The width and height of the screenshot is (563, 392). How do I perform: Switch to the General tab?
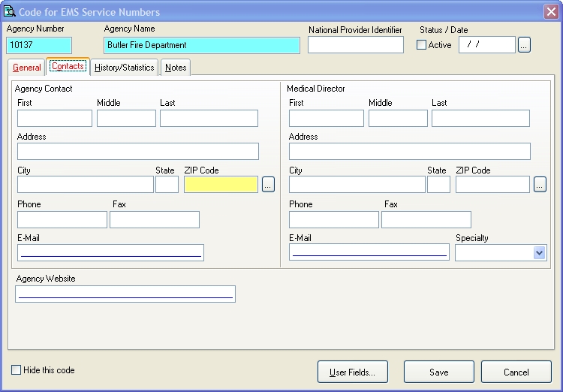coord(26,68)
